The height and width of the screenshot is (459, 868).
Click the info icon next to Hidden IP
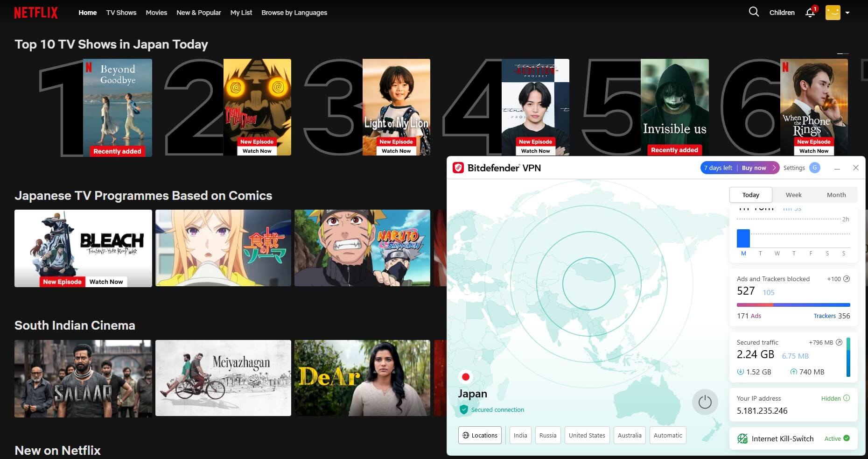[x=847, y=398]
